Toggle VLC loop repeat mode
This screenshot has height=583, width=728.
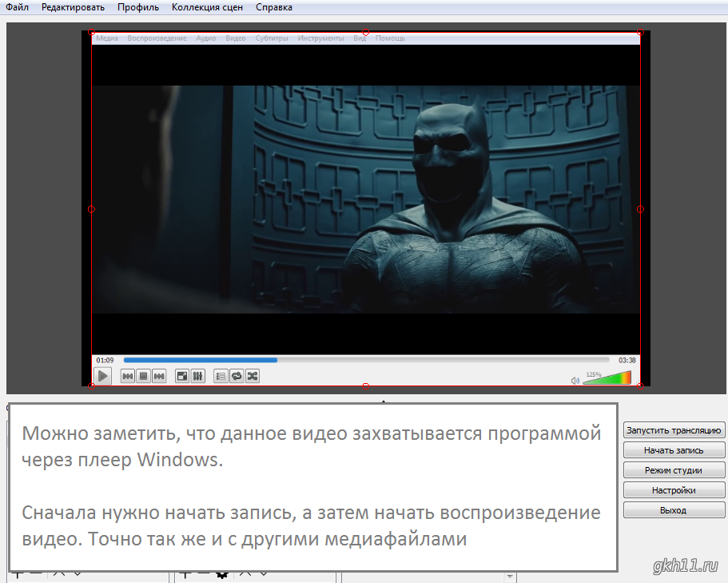(x=237, y=376)
